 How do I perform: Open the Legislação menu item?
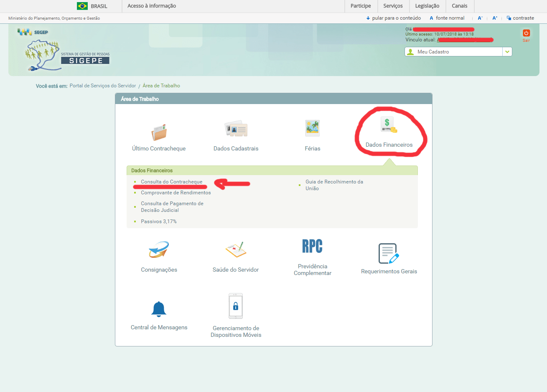click(427, 6)
